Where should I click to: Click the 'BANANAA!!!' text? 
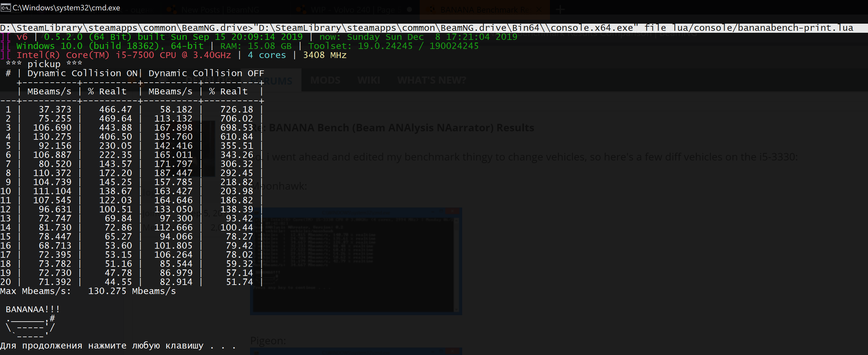point(33,309)
